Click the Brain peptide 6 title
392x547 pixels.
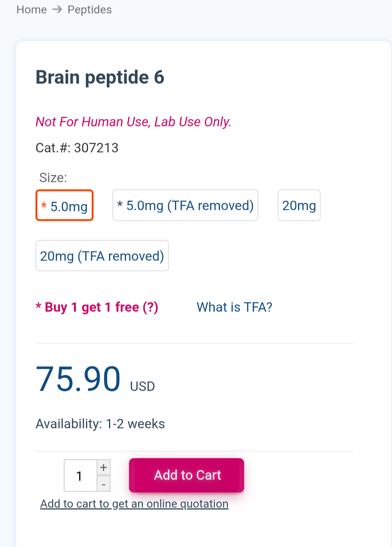click(x=100, y=77)
